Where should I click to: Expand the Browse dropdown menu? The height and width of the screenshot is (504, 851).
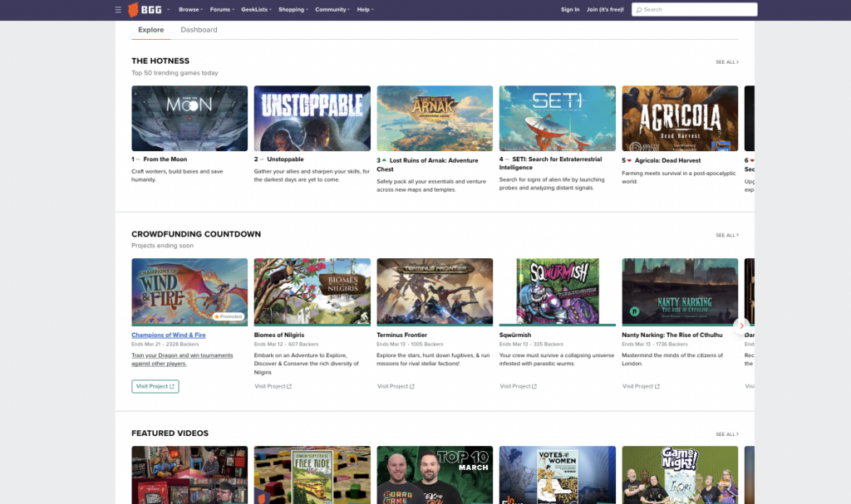pyautogui.click(x=190, y=9)
